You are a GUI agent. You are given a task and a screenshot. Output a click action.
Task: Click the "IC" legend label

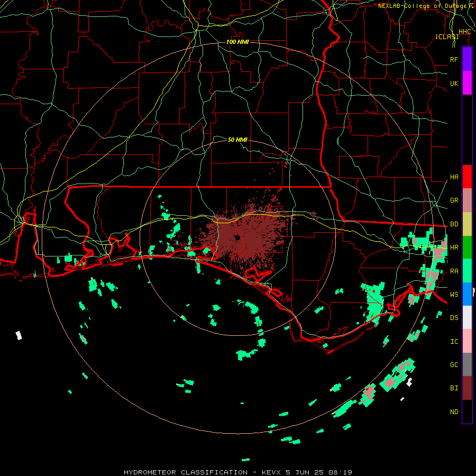454,342
